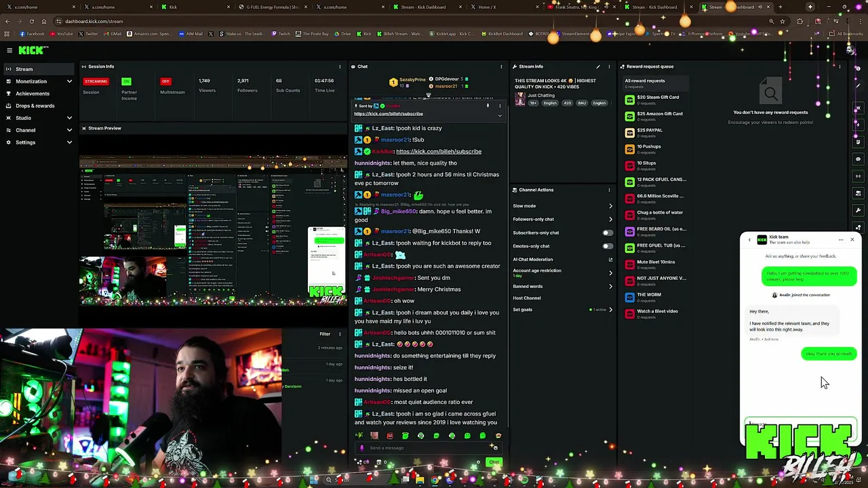Open lightning bolt icon in right sidebar
This screenshot has height=488, width=868.
coord(859,125)
